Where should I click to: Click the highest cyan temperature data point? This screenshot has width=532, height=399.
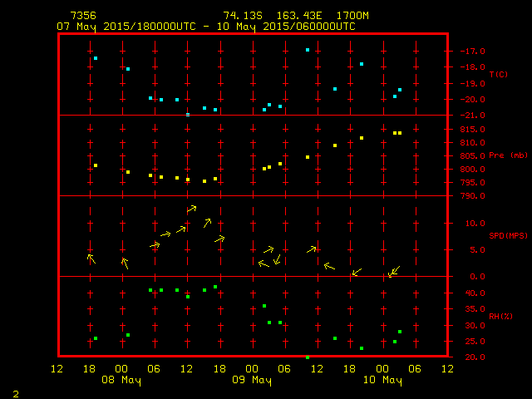tap(308, 50)
